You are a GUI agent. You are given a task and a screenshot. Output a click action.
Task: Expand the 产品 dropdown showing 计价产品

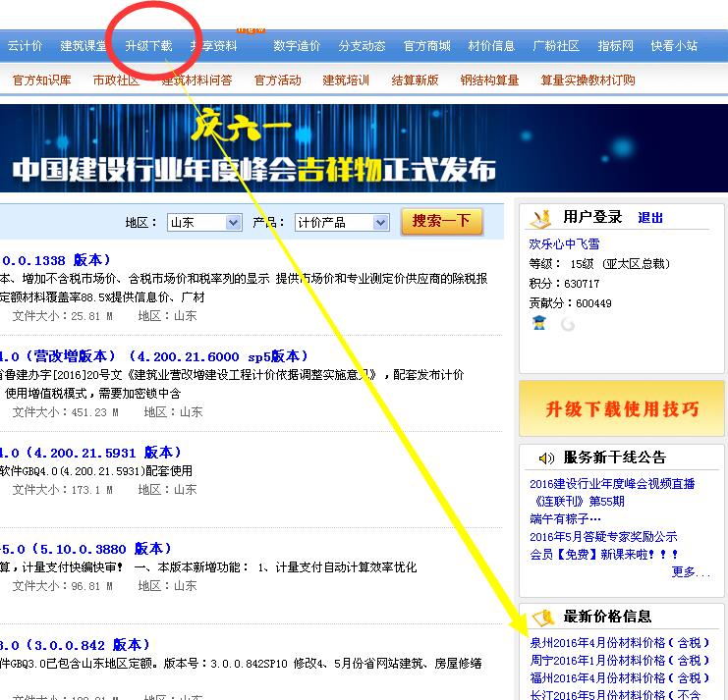[x=341, y=223]
